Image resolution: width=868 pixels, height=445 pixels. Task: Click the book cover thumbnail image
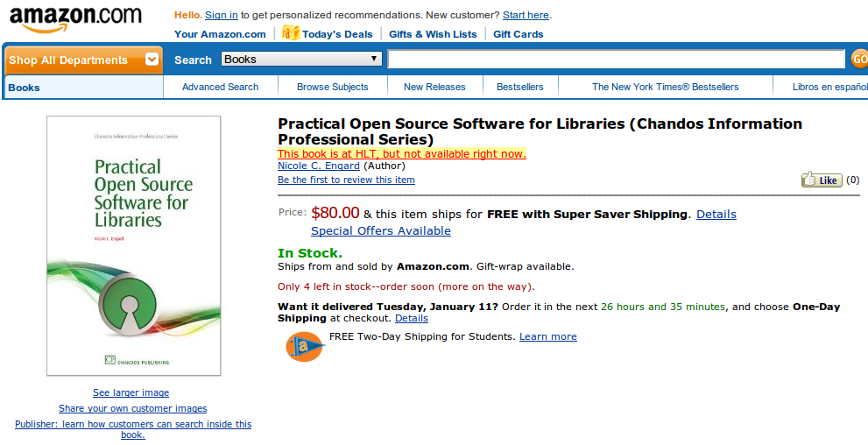(133, 246)
